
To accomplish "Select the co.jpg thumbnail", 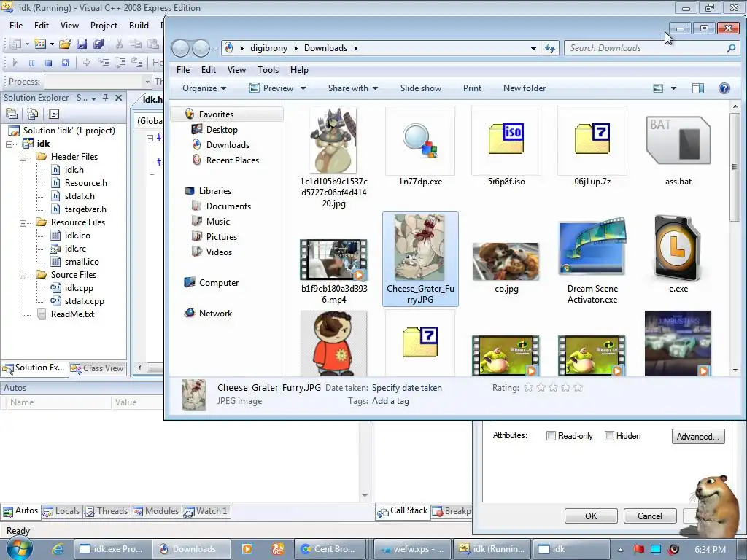I will pos(506,261).
